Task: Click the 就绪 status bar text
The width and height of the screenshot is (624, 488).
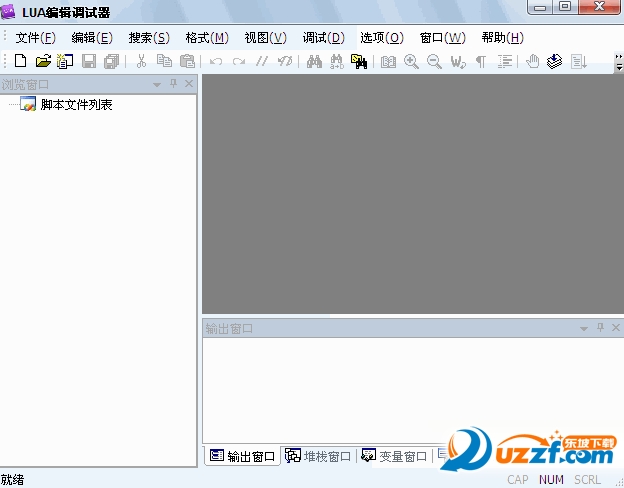Action: point(12,480)
